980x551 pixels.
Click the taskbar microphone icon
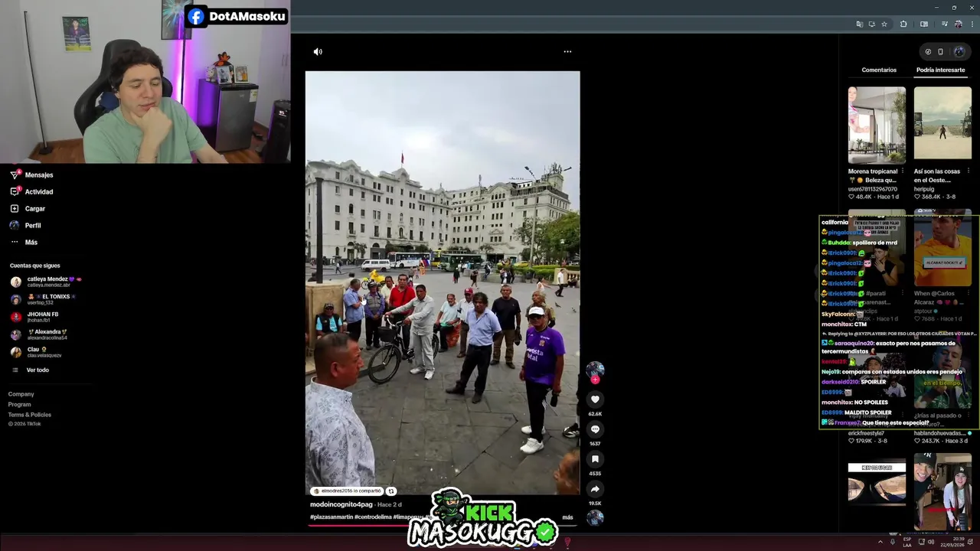[892, 542]
